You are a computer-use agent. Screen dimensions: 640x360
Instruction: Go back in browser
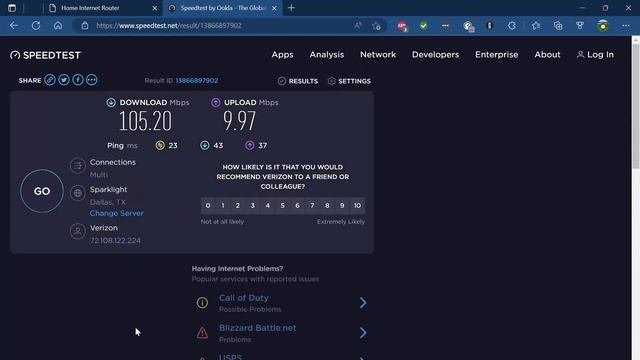click(x=14, y=26)
